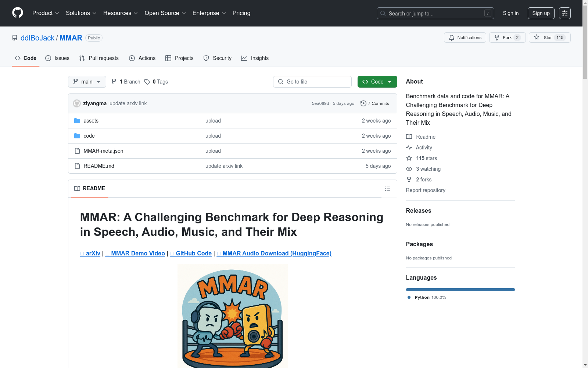Click the 5ea069d commit hash

pos(320,103)
